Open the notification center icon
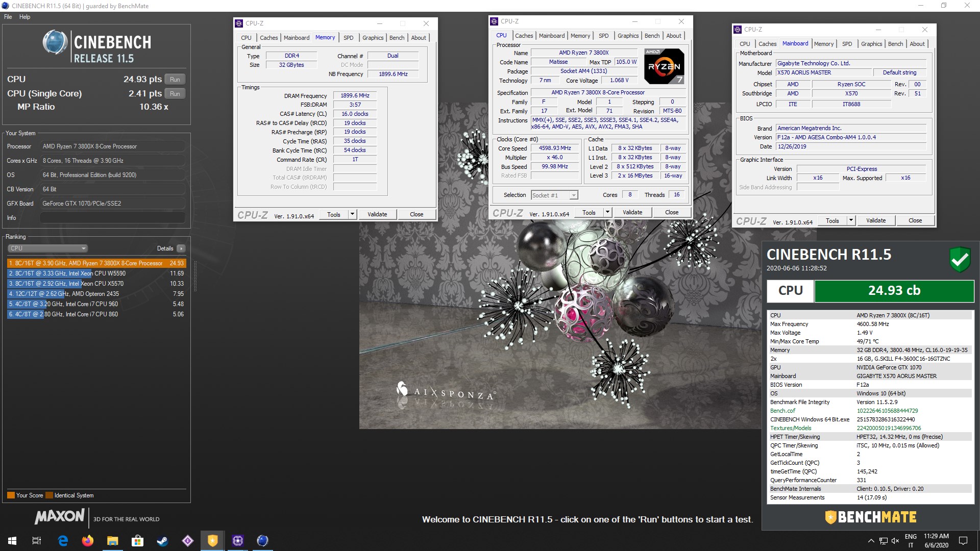 coord(963,541)
